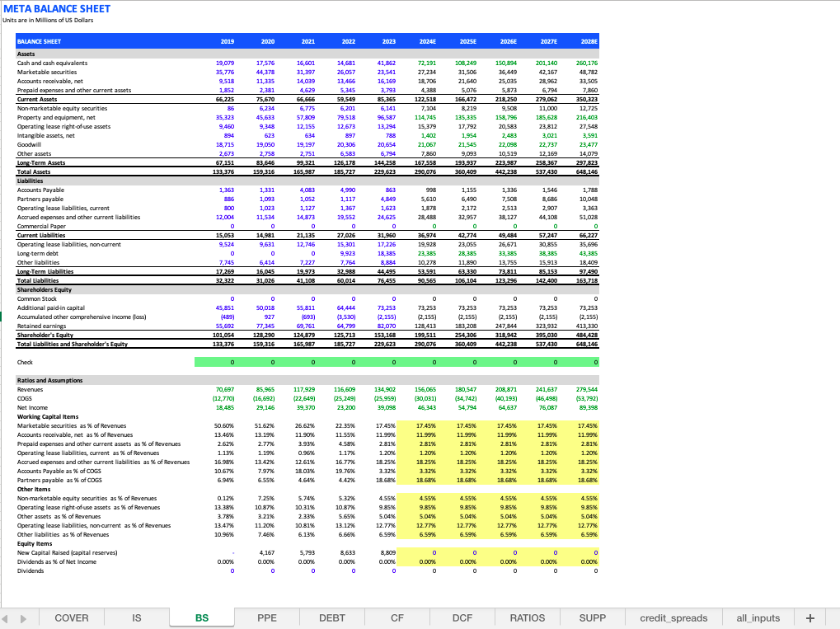The image size is (840, 629).
Task: Click 2019 cash value 19,079
Action: pyautogui.click(x=225, y=63)
